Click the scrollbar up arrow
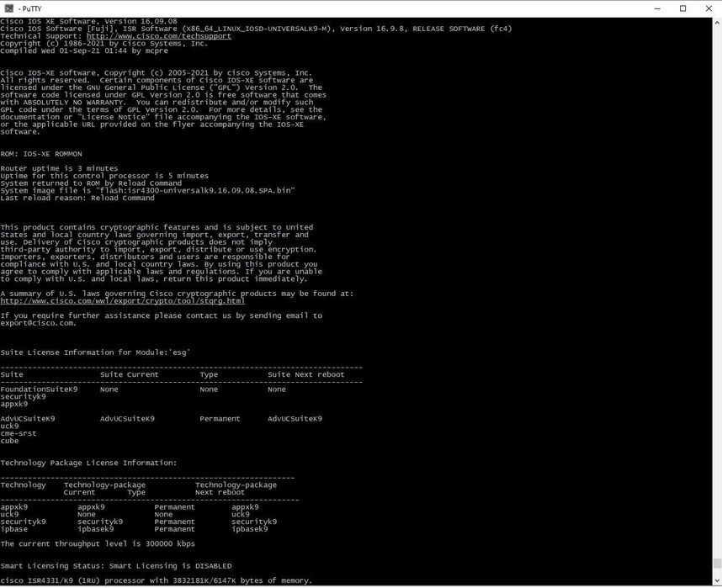Viewport: 722px width, 588px height. (x=717, y=22)
